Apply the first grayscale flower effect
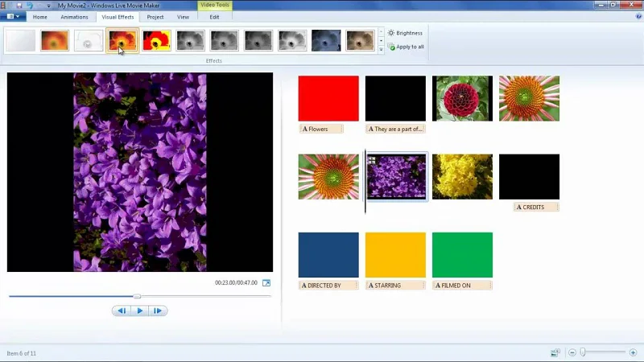644x362 pixels. tap(190, 41)
